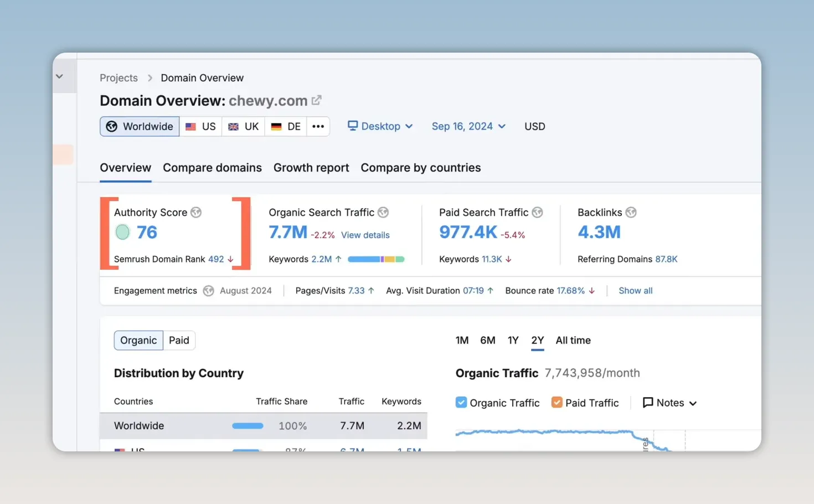Switch to the Growth report tab
Viewport: 814px width, 504px height.
point(311,168)
